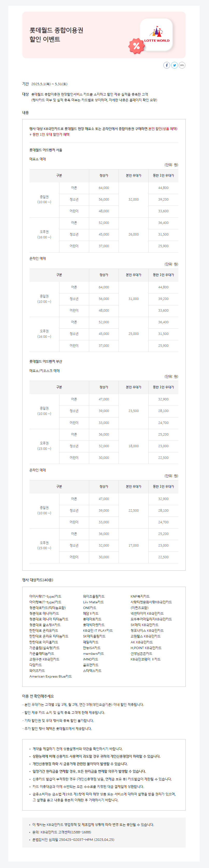This screenshot has width=209, height=868.
Task: Select KB국민 IT PLAY카드 entry
Action: tap(98, 630)
